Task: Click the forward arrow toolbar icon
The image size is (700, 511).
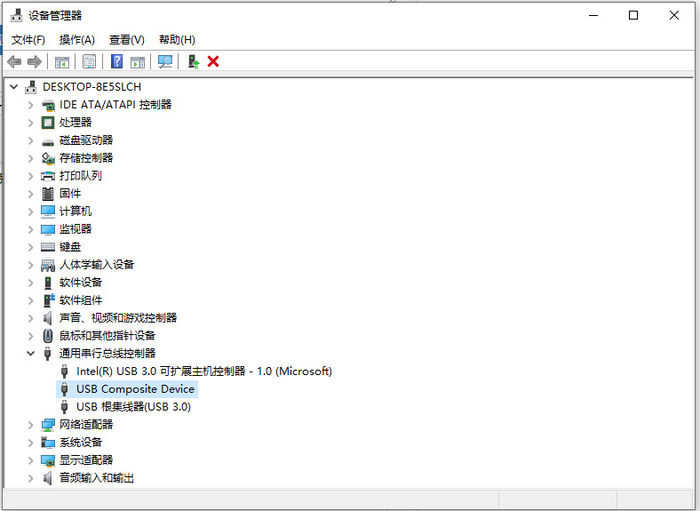Action: (x=34, y=62)
